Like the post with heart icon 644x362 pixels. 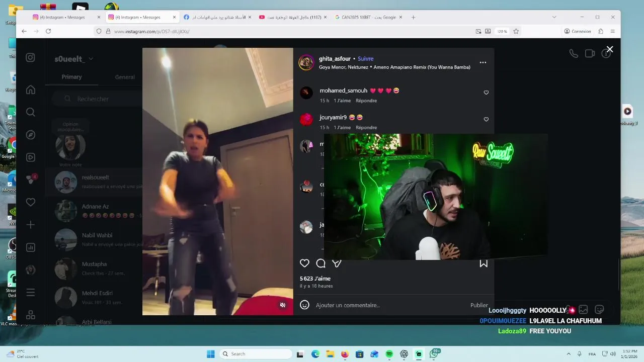click(304, 263)
